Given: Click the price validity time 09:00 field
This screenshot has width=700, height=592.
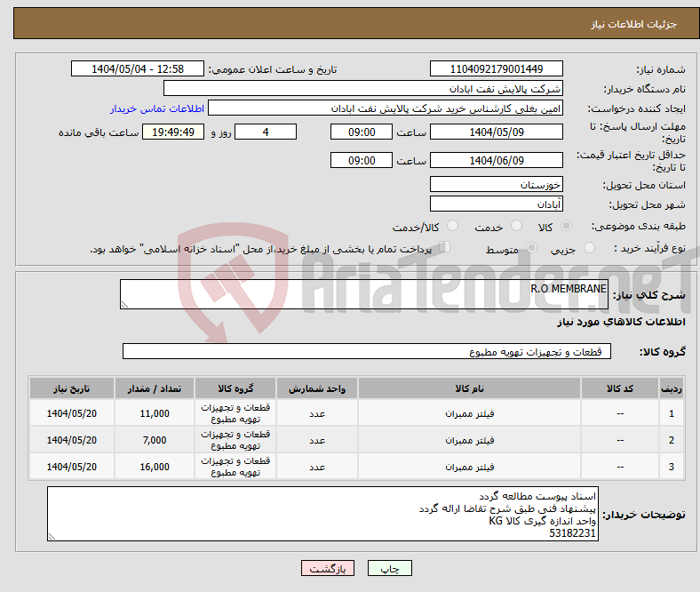Looking at the screenshot, I should pyautogui.click(x=362, y=160).
